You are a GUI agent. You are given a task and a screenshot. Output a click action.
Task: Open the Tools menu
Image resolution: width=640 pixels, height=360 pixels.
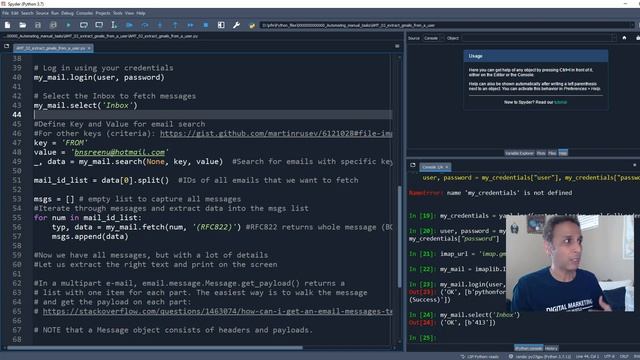point(118,13)
